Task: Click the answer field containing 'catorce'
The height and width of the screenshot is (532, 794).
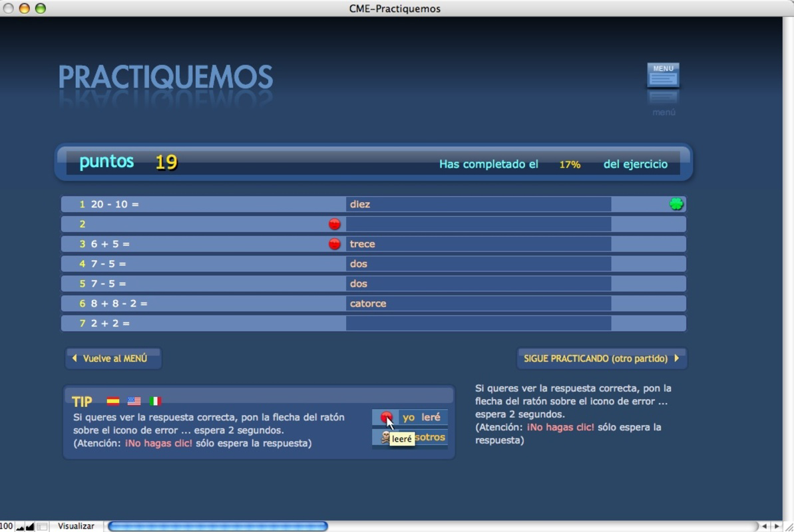Action: [x=479, y=303]
